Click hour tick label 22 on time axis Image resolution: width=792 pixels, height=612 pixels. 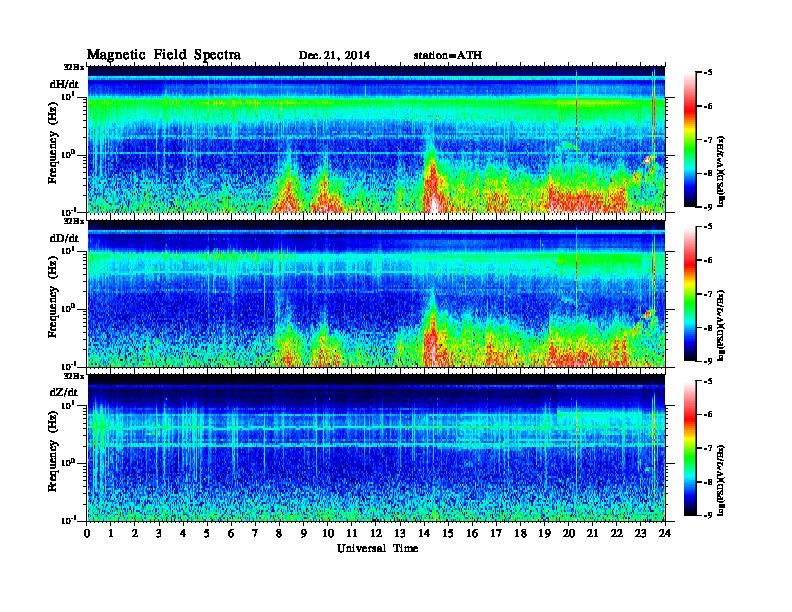pyautogui.click(x=617, y=533)
